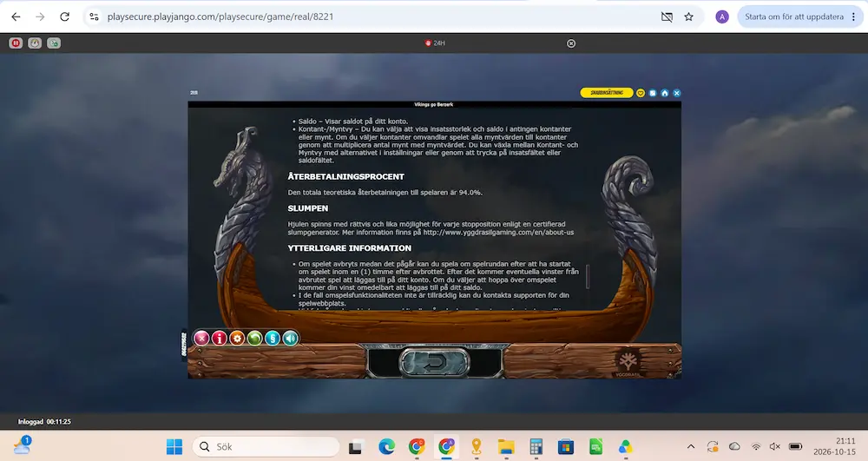Image resolution: width=868 pixels, height=461 pixels.
Task: Click the info text scrollbar thumb
Action: click(588, 276)
